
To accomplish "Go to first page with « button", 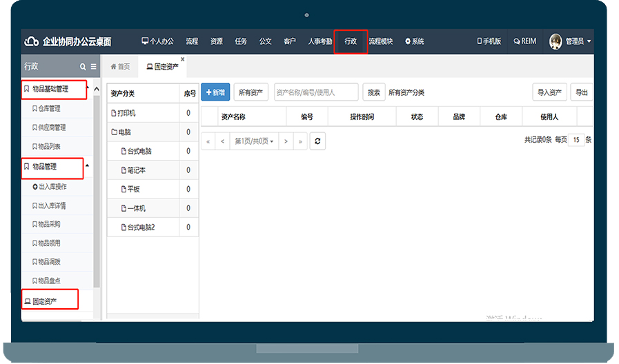I will point(208,141).
